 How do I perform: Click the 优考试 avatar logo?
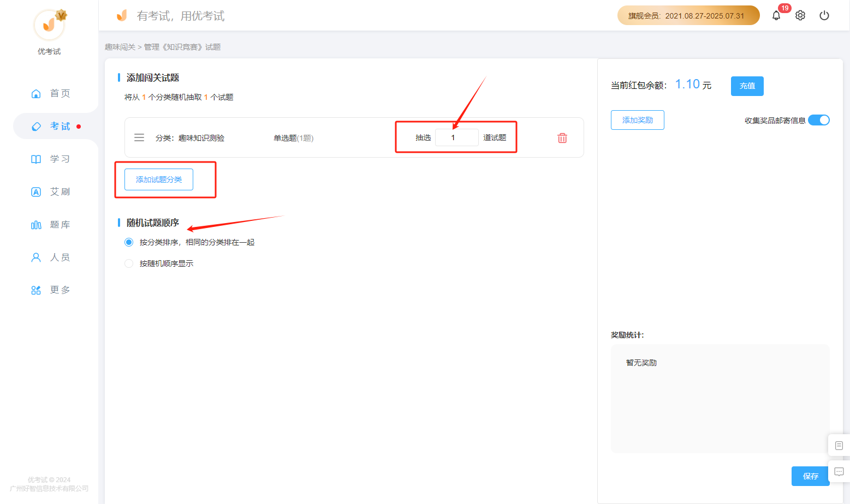49,25
